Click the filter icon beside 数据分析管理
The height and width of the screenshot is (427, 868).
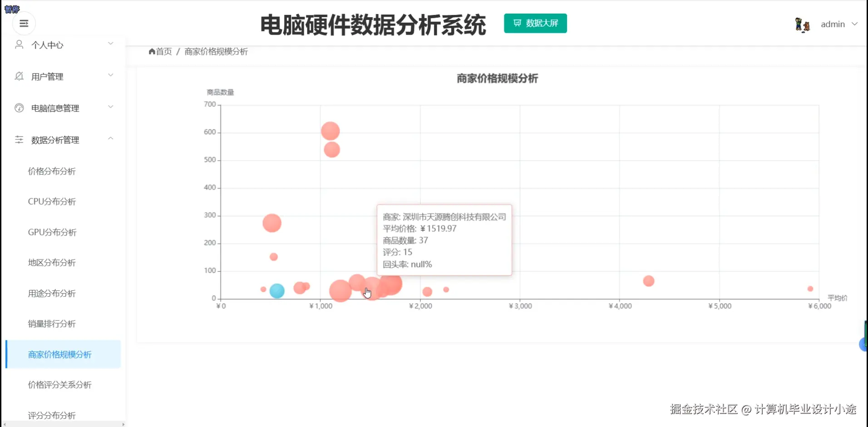point(19,139)
